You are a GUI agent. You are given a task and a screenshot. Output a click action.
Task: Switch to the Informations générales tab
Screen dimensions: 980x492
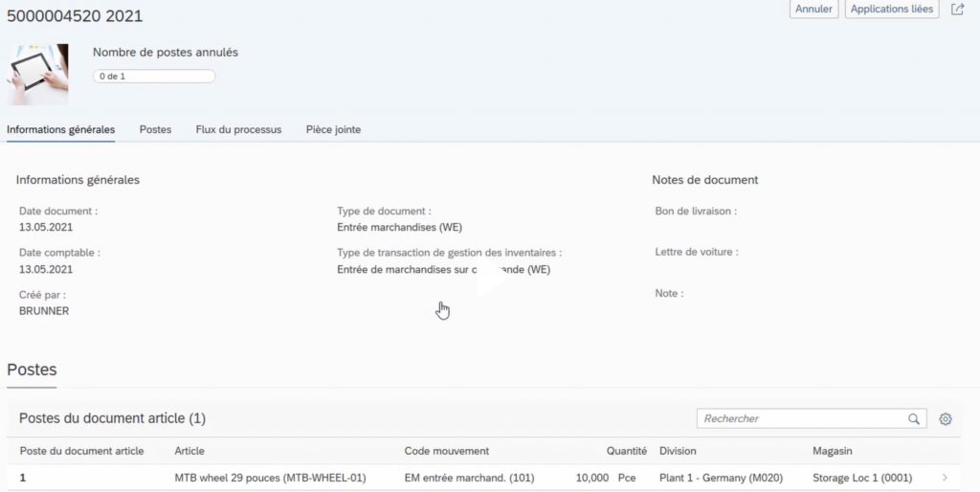[60, 130]
